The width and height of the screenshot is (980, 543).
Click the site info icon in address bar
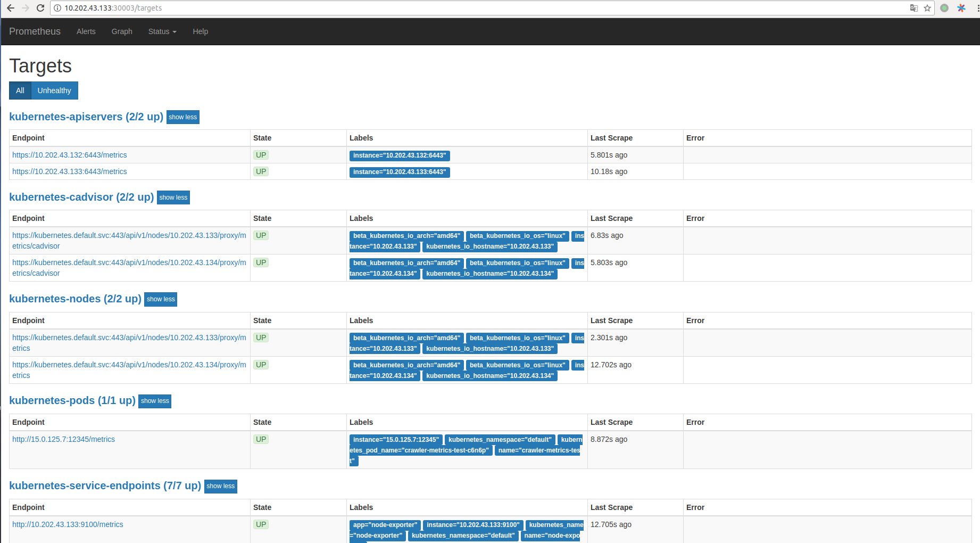click(x=57, y=8)
